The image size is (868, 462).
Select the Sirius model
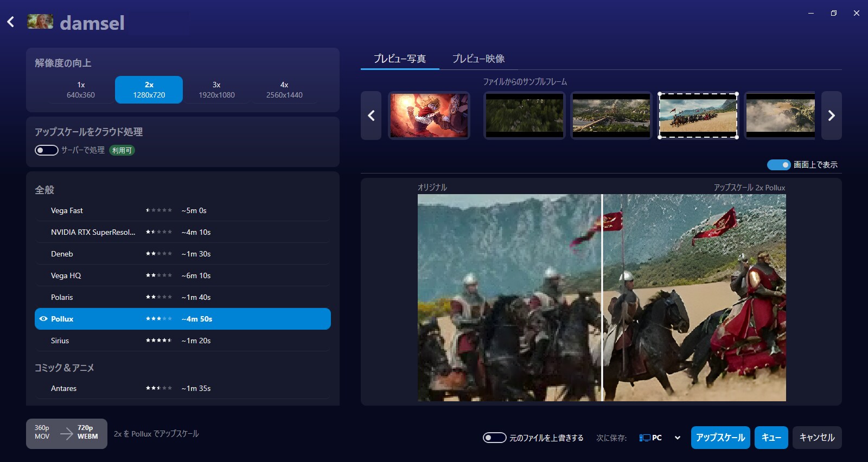183,341
